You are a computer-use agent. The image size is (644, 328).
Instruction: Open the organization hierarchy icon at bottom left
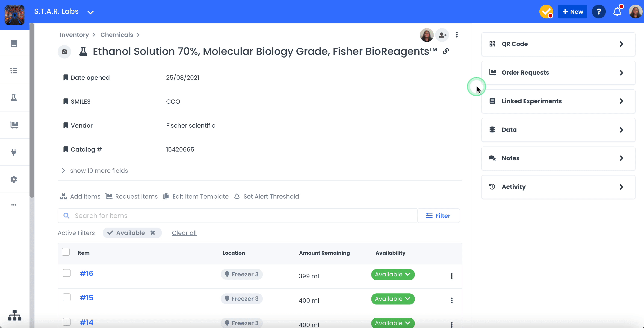pyautogui.click(x=15, y=315)
